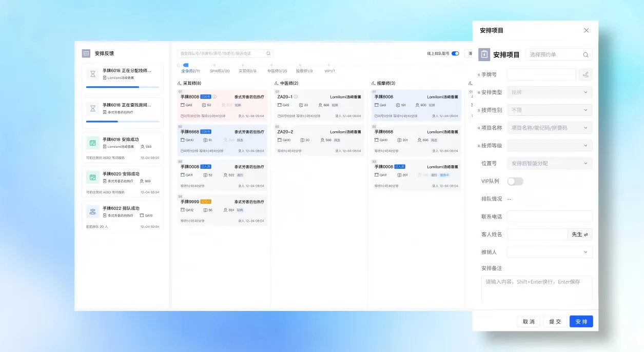The image size is (644, 352).
Task: Click the card-swipe icon beside 手牌号 field
Action: coord(586,75)
